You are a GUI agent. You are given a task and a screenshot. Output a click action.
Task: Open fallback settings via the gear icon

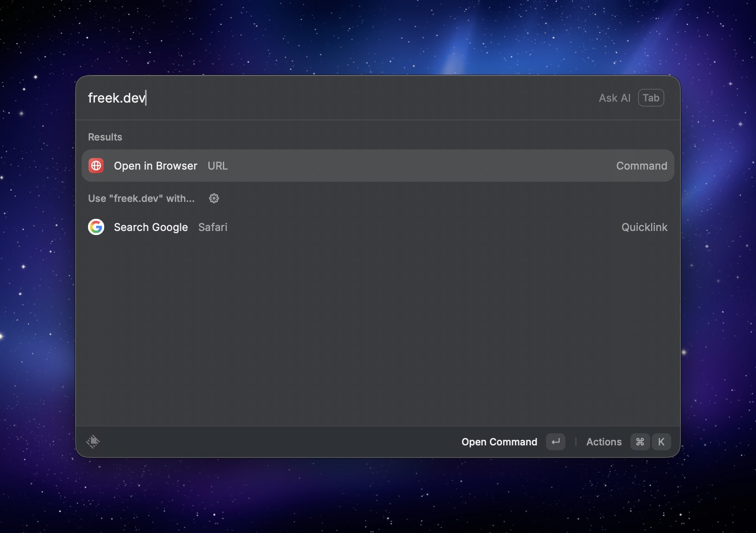[x=214, y=198]
